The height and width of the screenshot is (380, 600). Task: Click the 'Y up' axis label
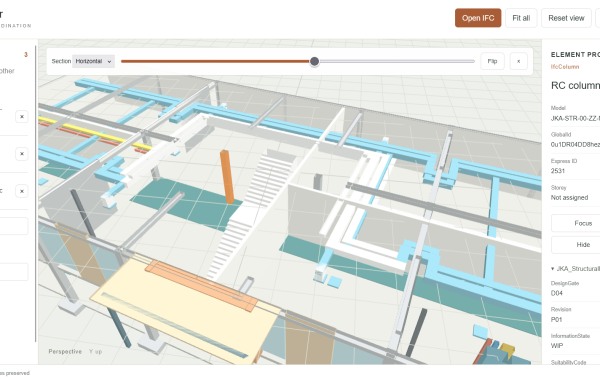click(x=95, y=351)
